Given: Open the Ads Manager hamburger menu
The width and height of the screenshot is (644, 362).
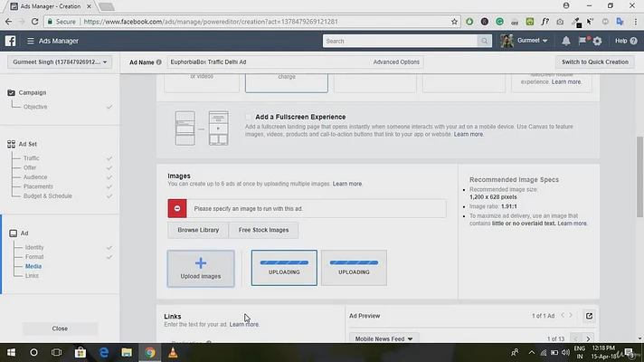Looking at the screenshot, I should tap(31, 41).
